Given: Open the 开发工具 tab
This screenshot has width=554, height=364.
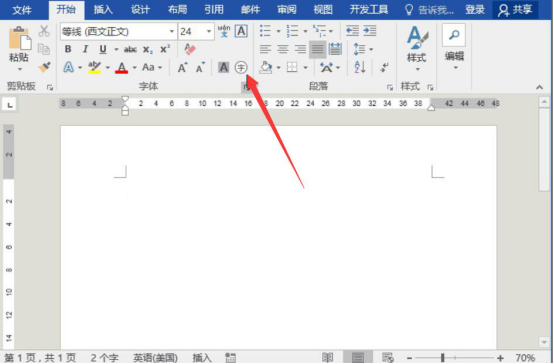Looking at the screenshot, I should pos(369,10).
